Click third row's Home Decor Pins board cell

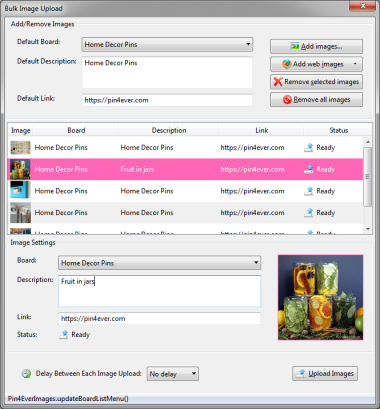pyautogui.click(x=61, y=191)
